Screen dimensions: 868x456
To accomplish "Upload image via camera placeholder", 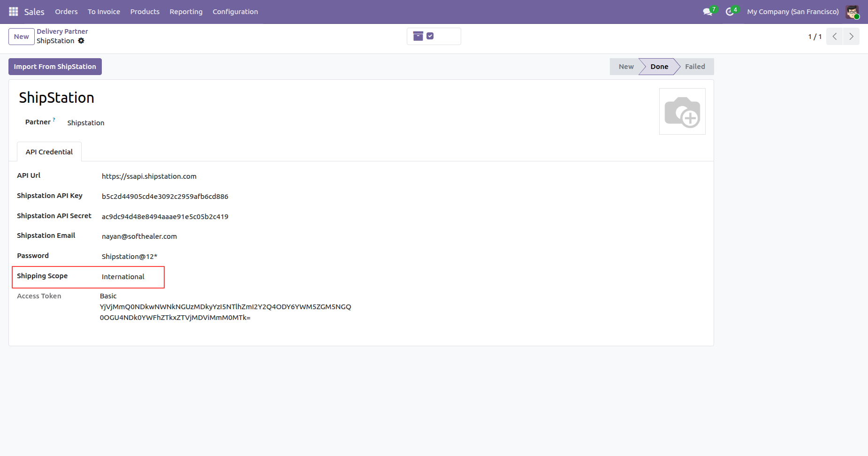I will point(682,112).
